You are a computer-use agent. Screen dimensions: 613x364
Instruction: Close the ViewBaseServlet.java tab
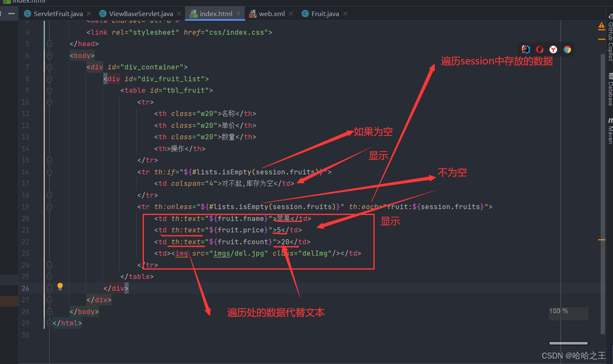[178, 13]
